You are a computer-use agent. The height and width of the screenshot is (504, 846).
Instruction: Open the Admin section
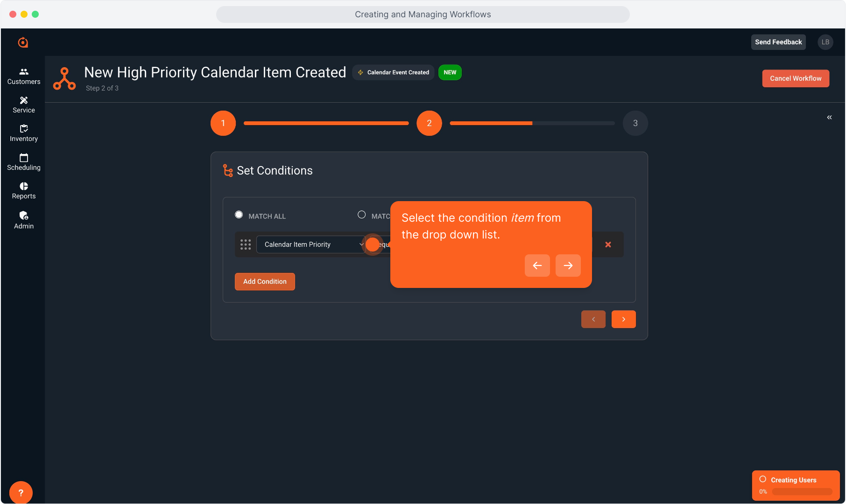click(24, 220)
